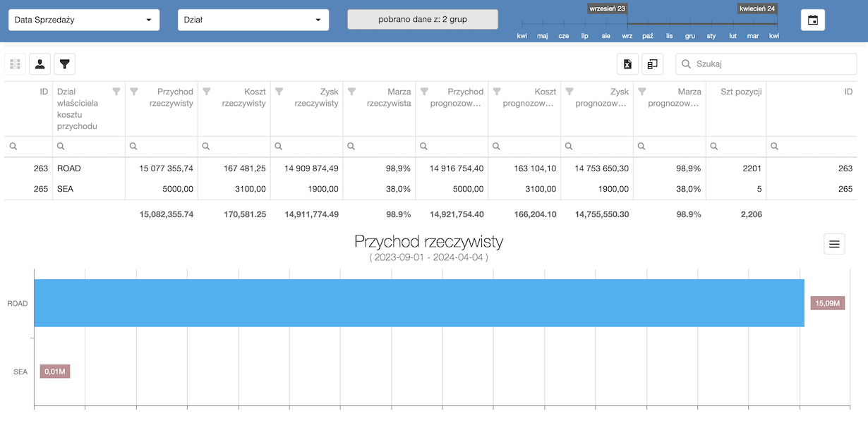Click filter icon of Koszt rzeczywisty column
Screen dimensions: 868x423
click(207, 91)
